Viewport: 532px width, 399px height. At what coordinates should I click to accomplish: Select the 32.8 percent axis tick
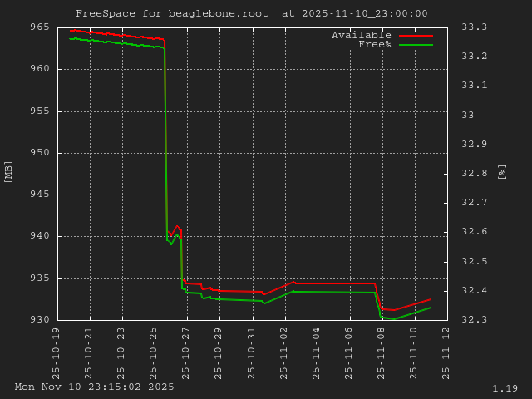point(474,174)
